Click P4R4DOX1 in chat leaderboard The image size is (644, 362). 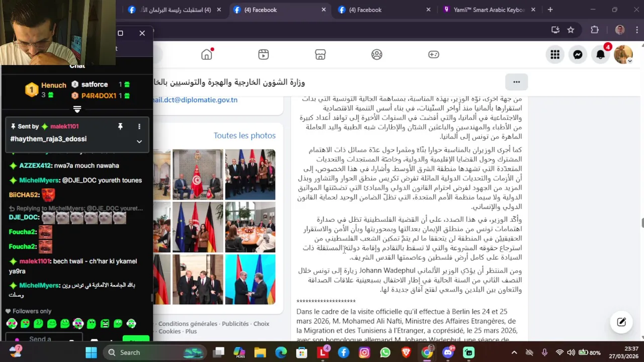pos(99,96)
